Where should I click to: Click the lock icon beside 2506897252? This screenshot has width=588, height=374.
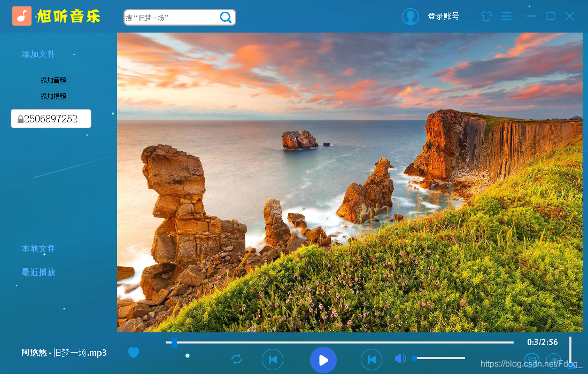click(x=20, y=119)
